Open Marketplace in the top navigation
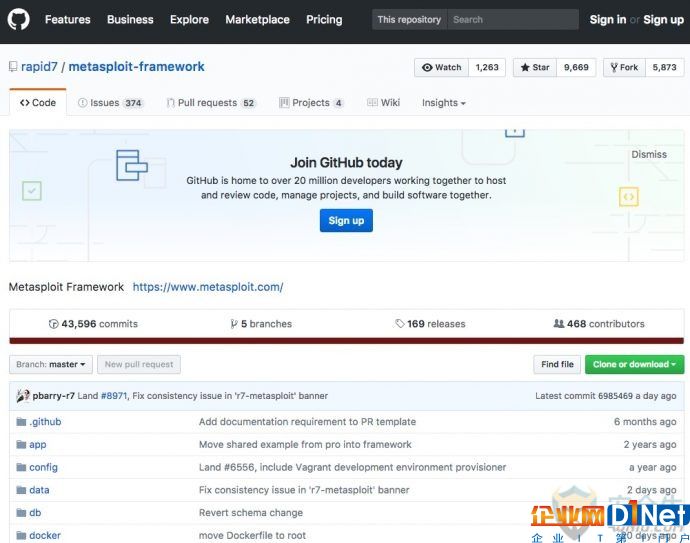 (x=257, y=19)
